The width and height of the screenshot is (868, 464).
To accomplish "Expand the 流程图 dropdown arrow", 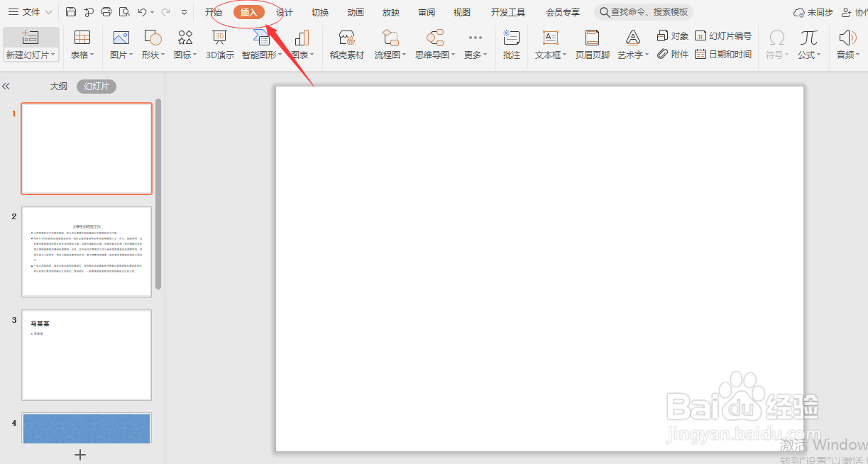I will 404,55.
